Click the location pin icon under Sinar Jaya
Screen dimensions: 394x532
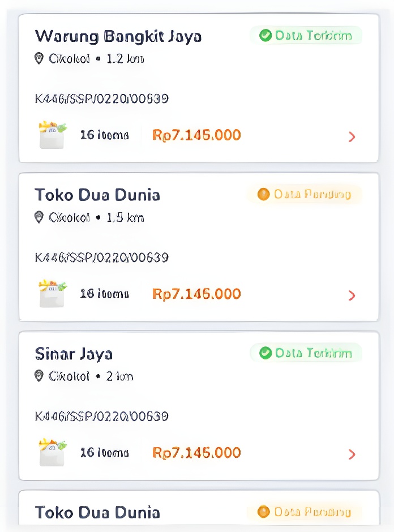click(x=39, y=376)
